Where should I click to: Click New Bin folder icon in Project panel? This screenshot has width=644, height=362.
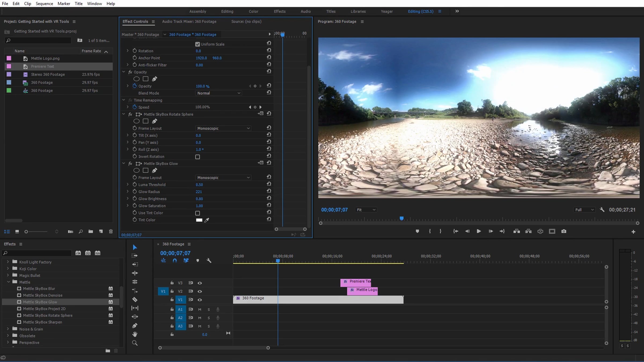click(91, 231)
